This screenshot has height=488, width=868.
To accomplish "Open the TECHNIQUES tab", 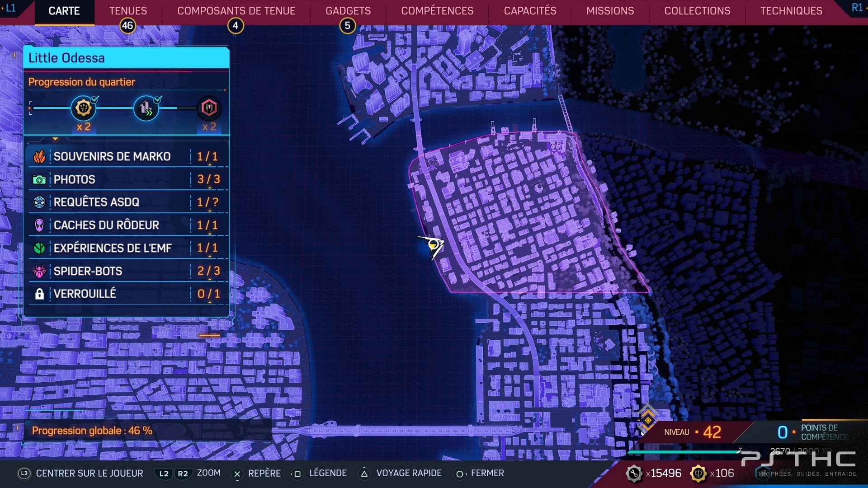I will (791, 11).
